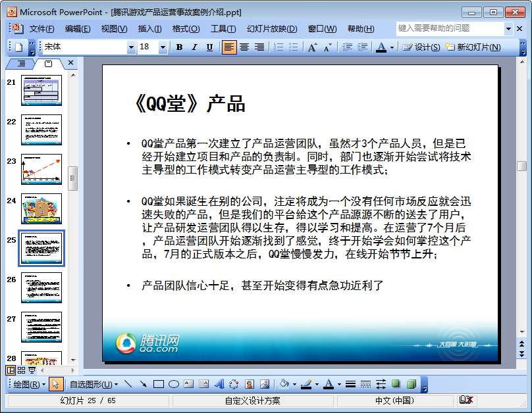
Task: Click the font size field showing 18
Action: point(147,47)
